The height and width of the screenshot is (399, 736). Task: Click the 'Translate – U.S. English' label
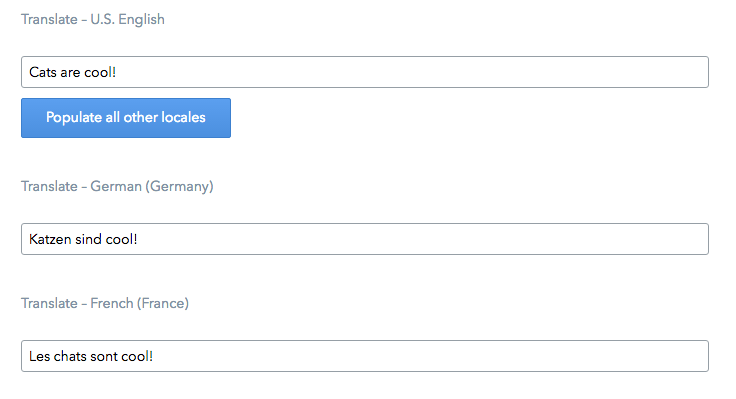[x=93, y=19]
